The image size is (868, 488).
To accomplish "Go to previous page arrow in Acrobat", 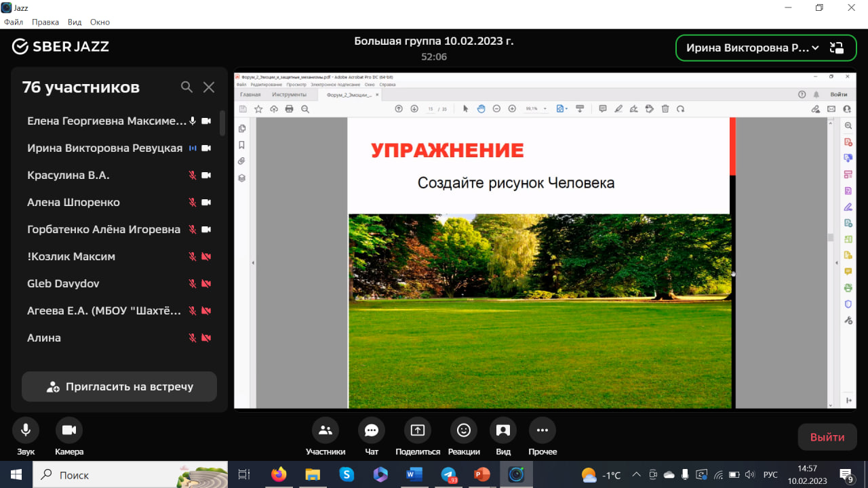I will (x=399, y=108).
